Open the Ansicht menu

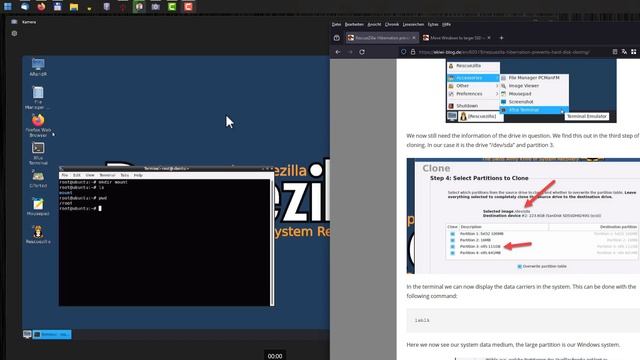374,24
